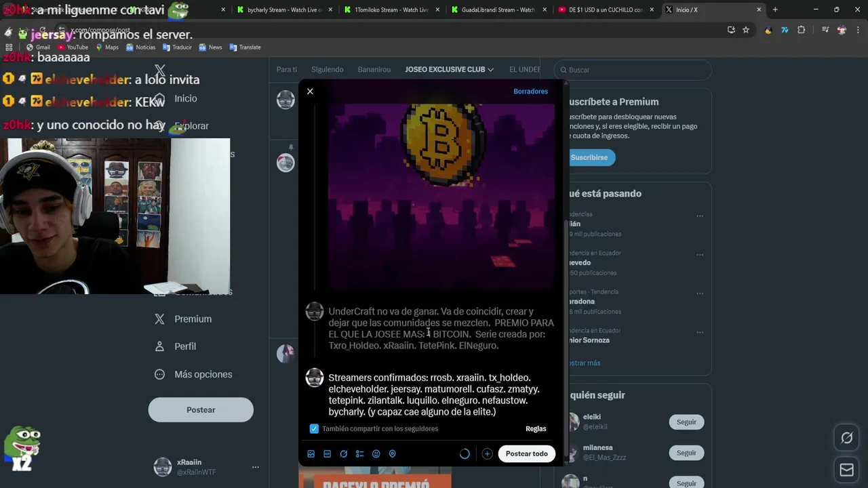Switch to the Para ti tab
Viewport: 868px width, 488px height.
pos(286,70)
